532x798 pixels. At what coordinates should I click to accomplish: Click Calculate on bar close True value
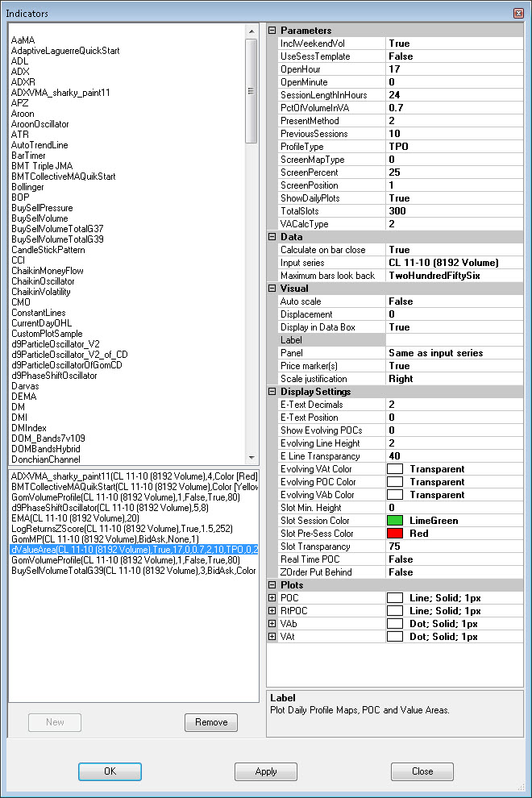pyautogui.click(x=455, y=250)
